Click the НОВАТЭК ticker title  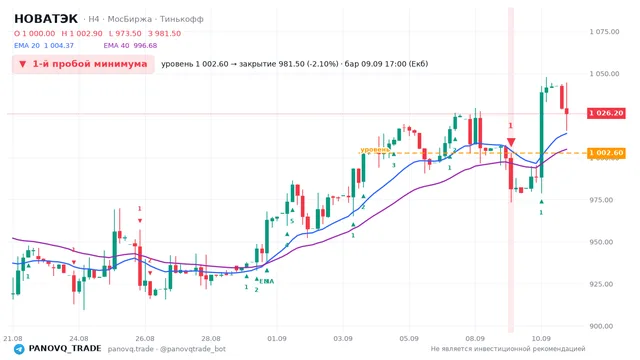coord(46,19)
